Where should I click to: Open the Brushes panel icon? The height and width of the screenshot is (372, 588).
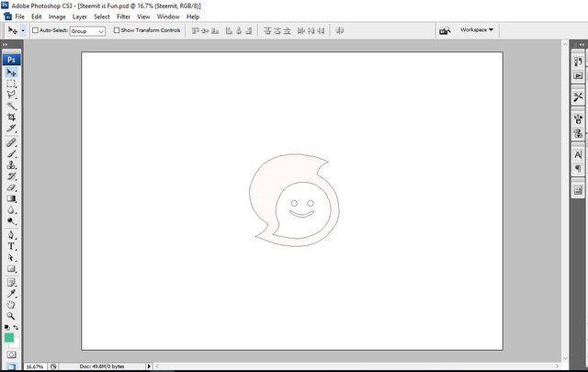point(578,119)
